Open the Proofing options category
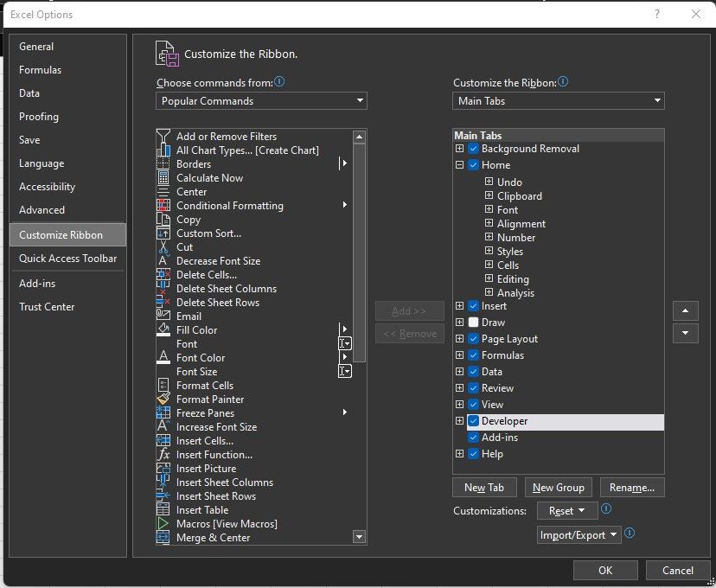This screenshot has width=716, height=588. click(x=67, y=117)
